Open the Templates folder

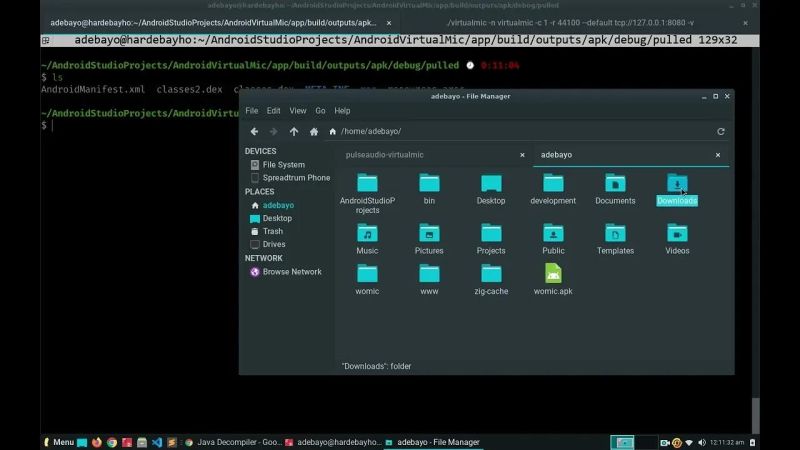(x=615, y=239)
